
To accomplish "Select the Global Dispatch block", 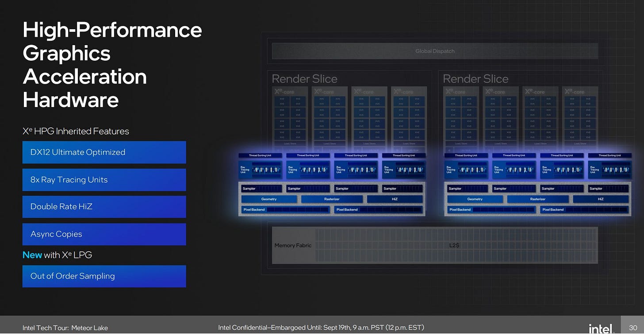I will pos(435,51).
